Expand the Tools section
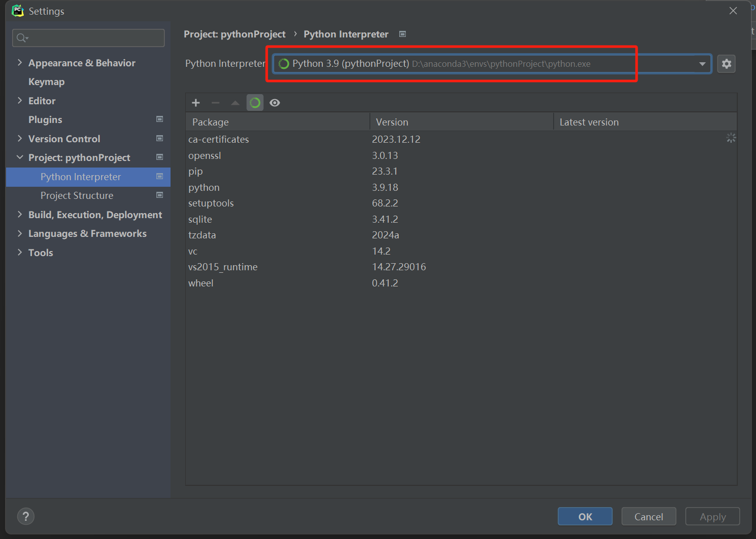Screen dimensions: 756x539 [20, 253]
